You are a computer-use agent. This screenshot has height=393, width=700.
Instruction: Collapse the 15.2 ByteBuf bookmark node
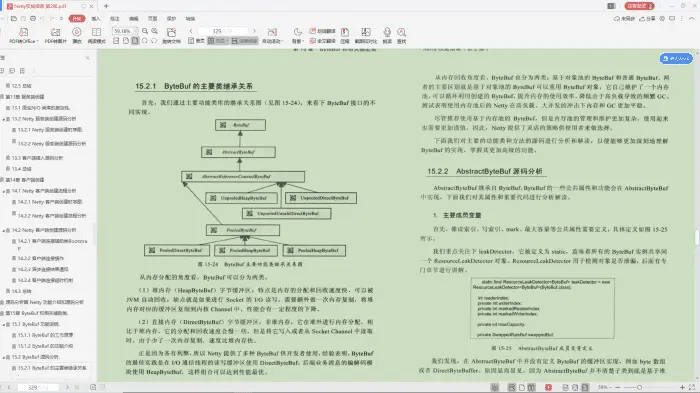(x=4, y=357)
